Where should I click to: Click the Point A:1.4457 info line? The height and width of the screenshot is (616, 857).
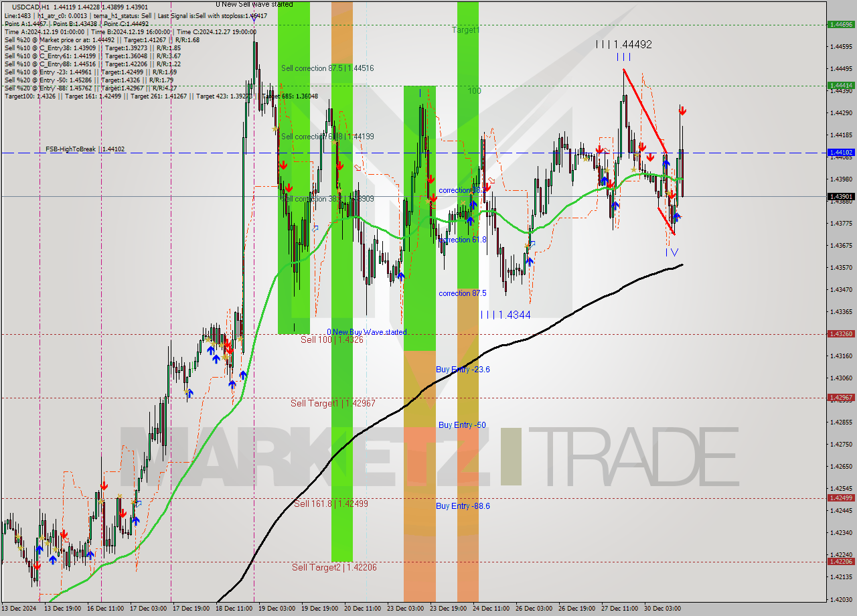point(76,23)
